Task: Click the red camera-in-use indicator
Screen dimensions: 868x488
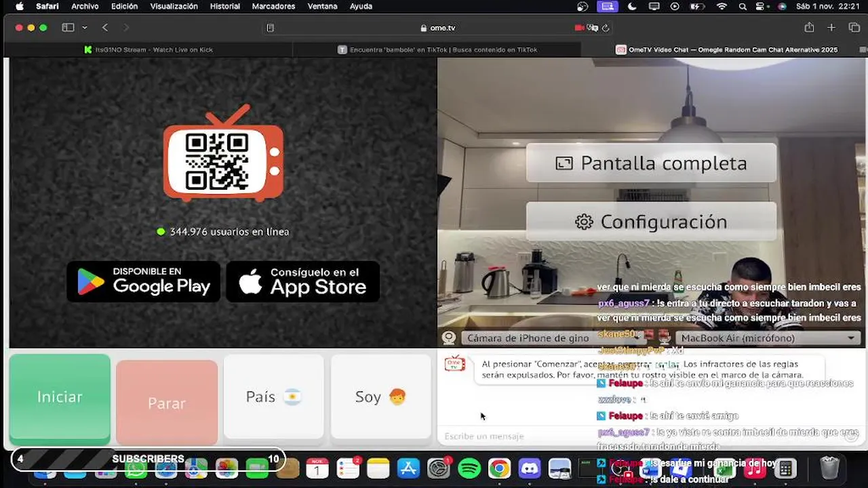Action: click(x=579, y=28)
